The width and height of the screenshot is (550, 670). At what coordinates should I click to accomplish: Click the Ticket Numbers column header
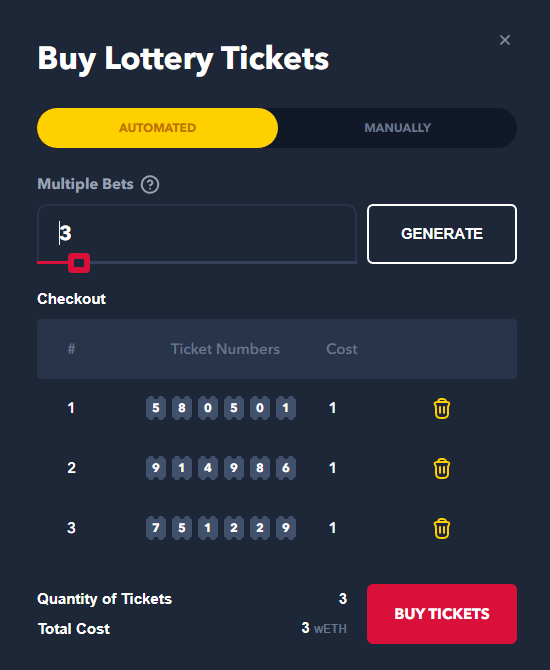click(x=225, y=349)
